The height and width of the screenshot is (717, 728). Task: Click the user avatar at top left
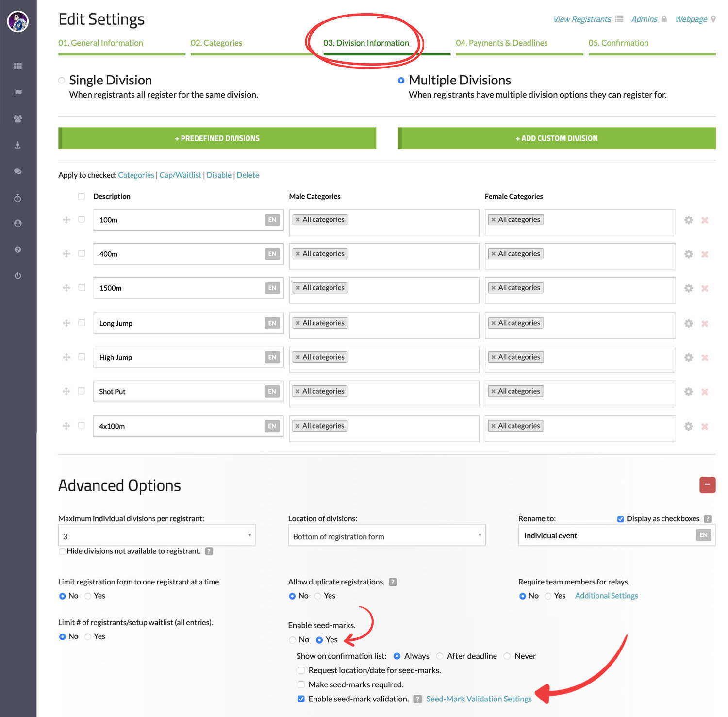(18, 21)
